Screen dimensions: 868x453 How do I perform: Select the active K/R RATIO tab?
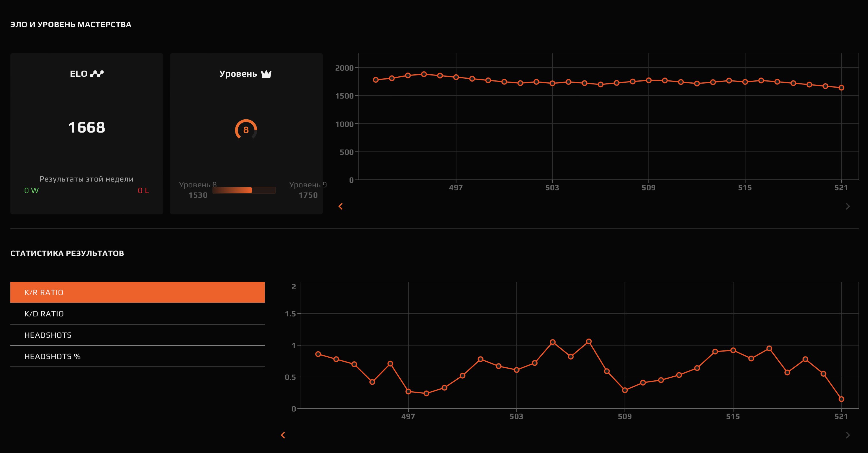coord(138,292)
